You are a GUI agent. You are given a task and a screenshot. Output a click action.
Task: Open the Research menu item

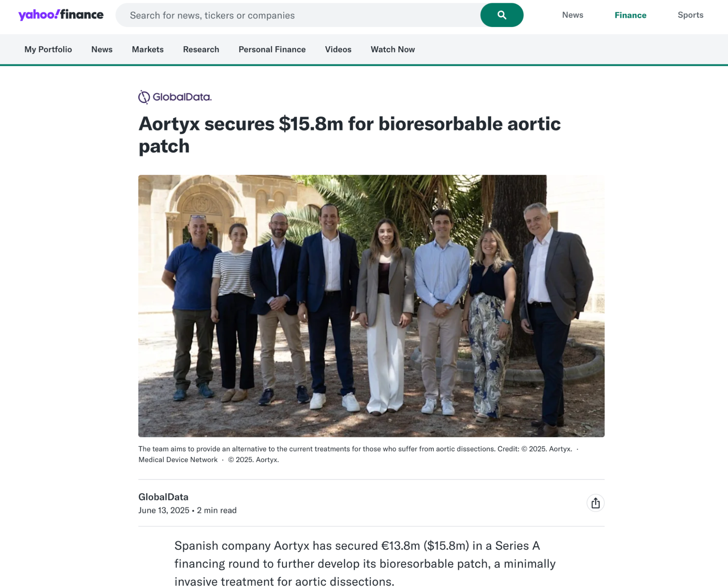[x=201, y=49]
